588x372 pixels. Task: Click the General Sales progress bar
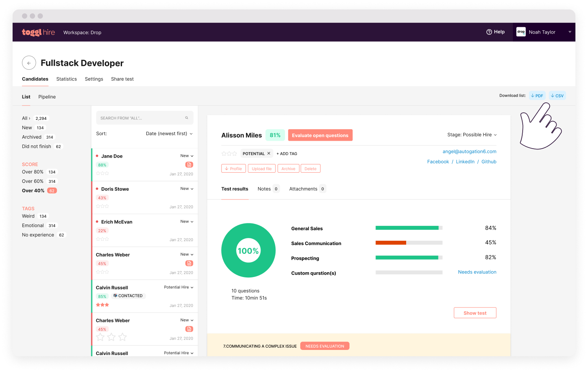[409, 228]
